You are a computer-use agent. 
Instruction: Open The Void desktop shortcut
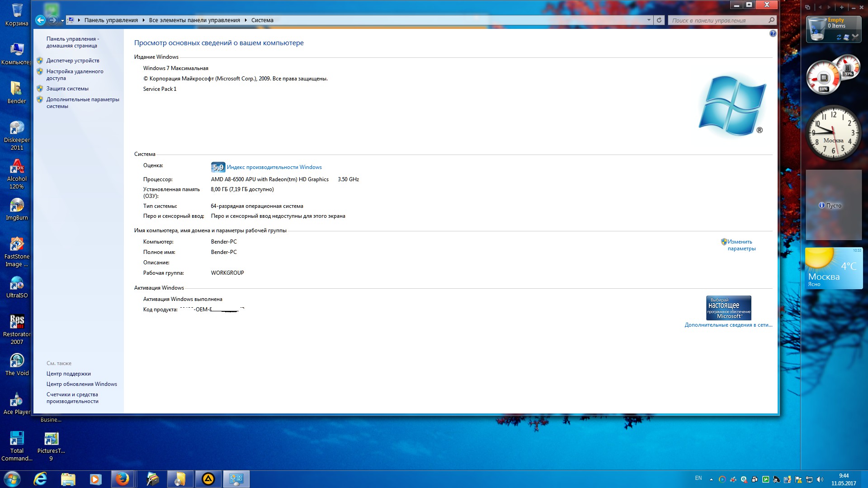point(17,365)
